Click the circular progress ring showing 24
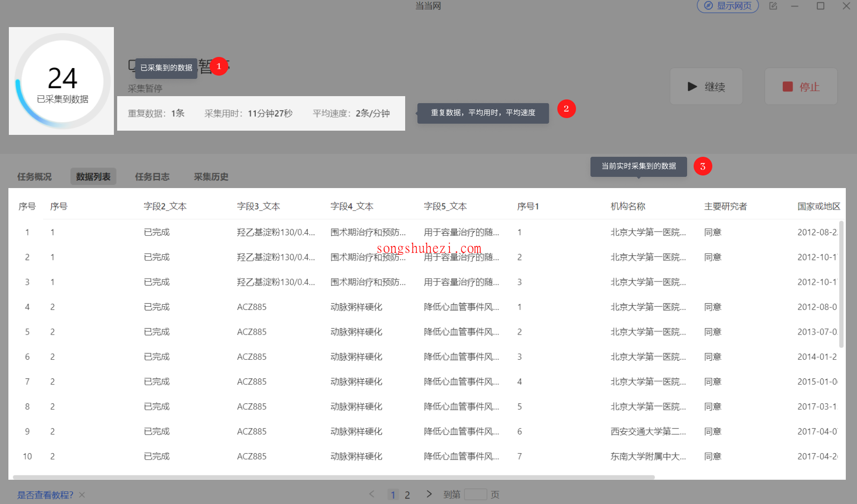 point(62,81)
